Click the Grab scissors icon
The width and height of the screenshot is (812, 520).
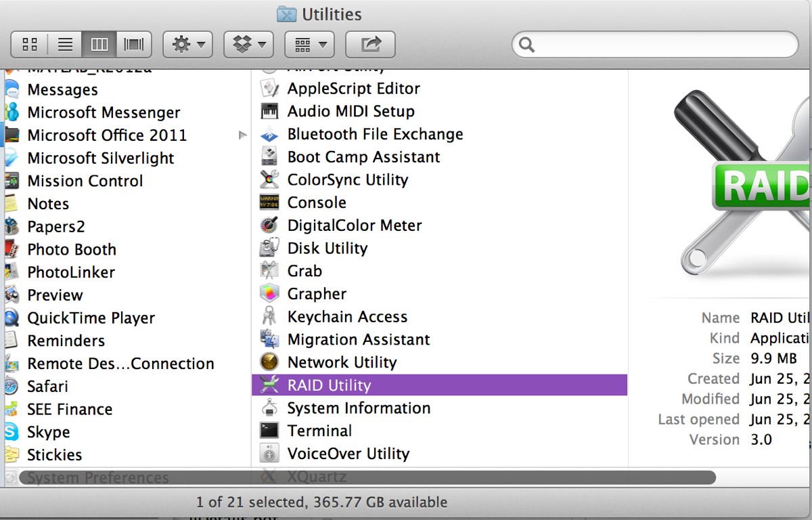tap(269, 271)
